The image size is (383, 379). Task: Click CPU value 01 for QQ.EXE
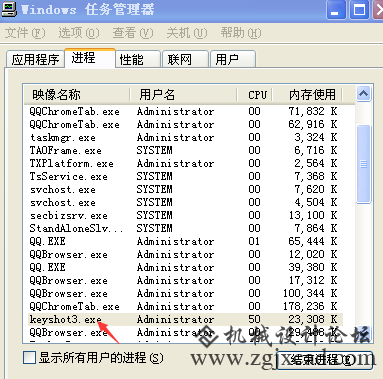pyautogui.click(x=254, y=241)
